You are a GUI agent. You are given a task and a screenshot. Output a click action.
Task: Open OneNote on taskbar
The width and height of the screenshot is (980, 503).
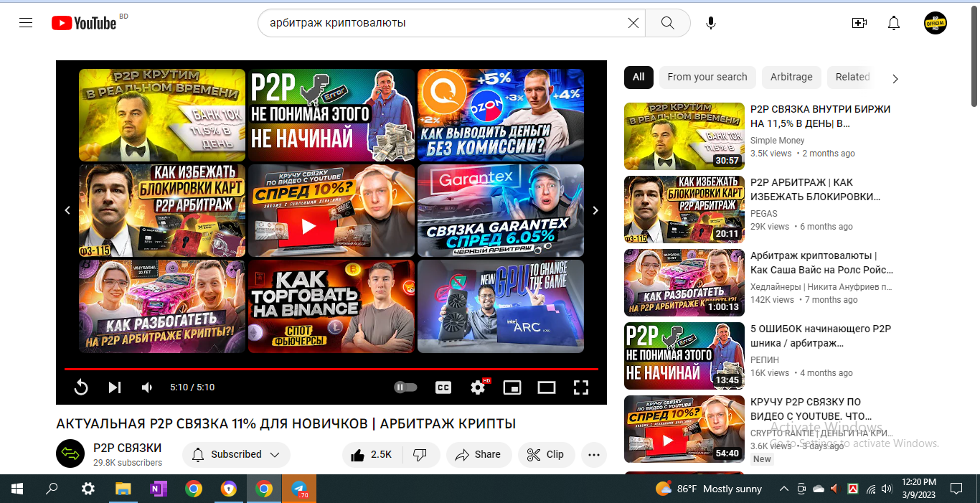158,489
